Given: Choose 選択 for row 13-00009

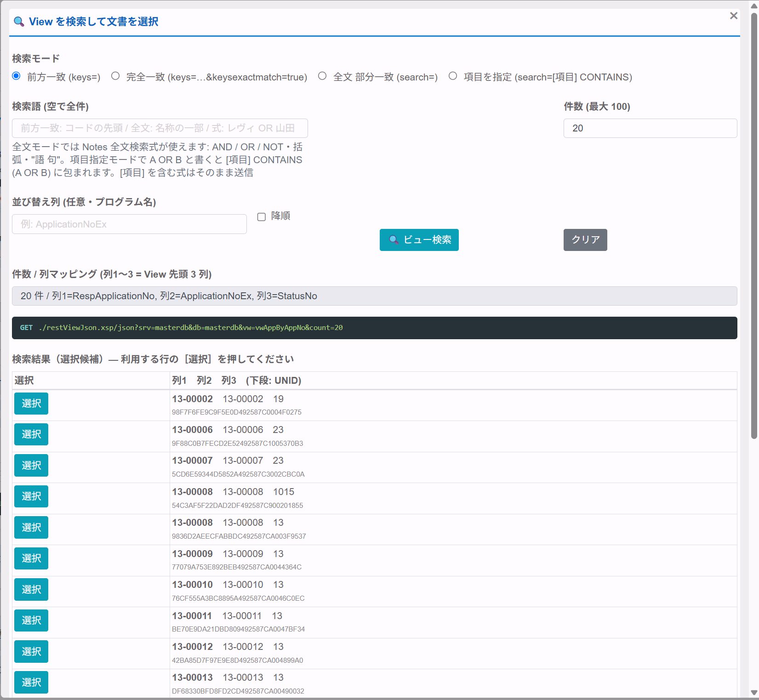Looking at the screenshot, I should coord(31,558).
